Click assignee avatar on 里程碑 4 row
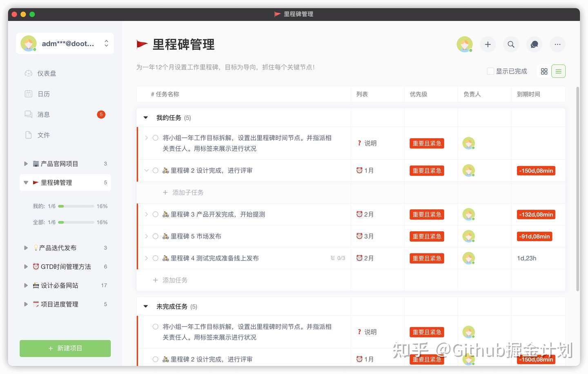The height and width of the screenshot is (374, 588). tap(469, 258)
